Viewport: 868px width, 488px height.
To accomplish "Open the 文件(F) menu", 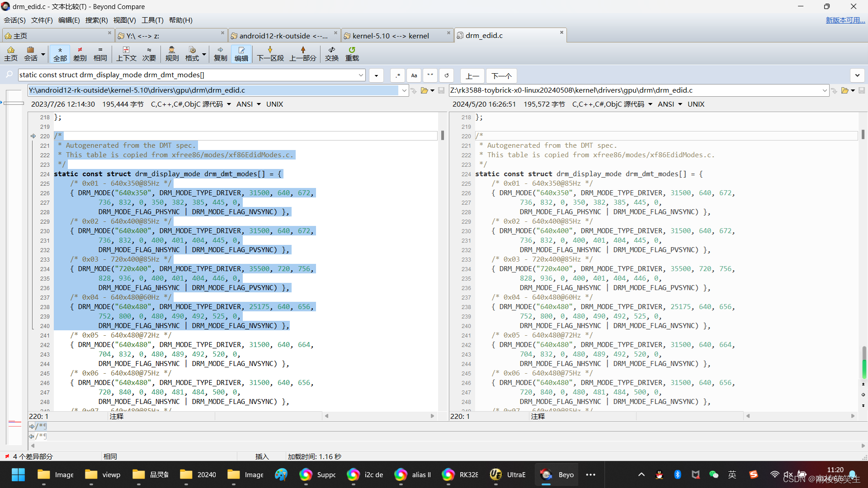I will pyautogui.click(x=42, y=20).
